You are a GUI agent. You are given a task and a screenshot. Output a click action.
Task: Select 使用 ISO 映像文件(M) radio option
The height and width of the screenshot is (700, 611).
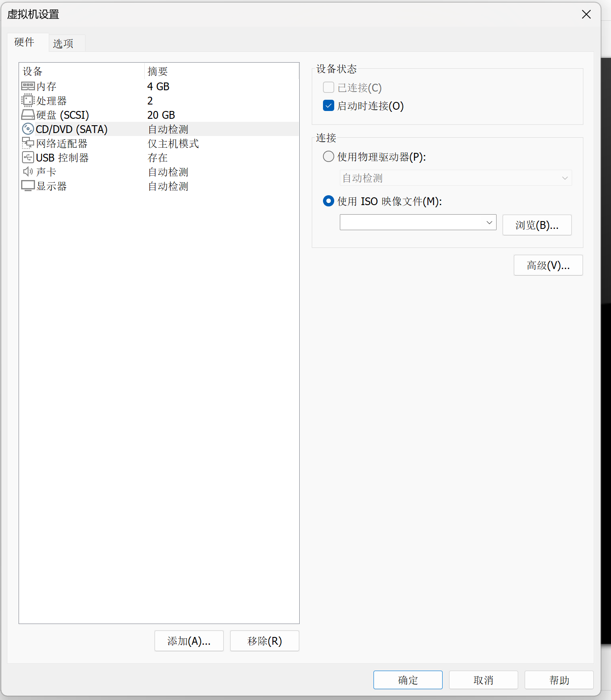point(329,201)
